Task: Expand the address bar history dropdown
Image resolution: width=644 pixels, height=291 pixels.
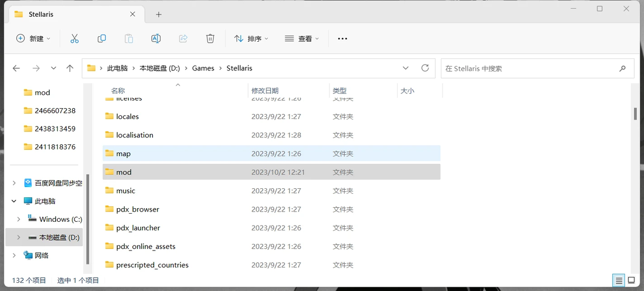Action: click(x=406, y=68)
